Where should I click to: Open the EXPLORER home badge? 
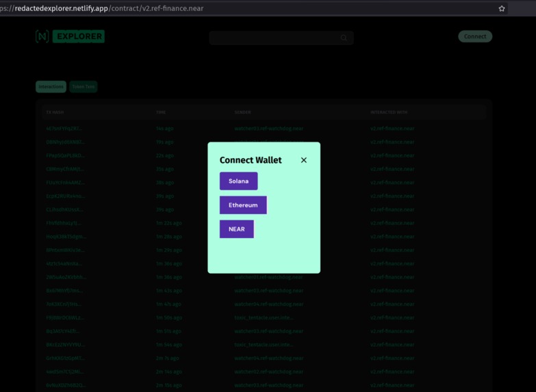(x=79, y=36)
